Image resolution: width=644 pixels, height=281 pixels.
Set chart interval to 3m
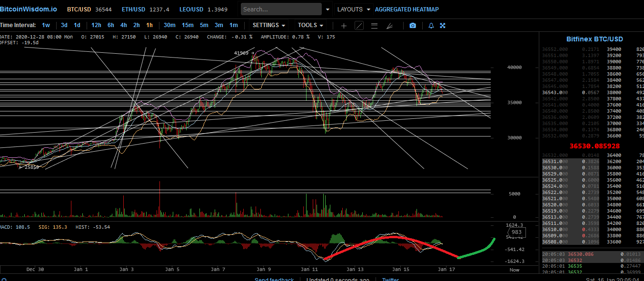pos(218,25)
